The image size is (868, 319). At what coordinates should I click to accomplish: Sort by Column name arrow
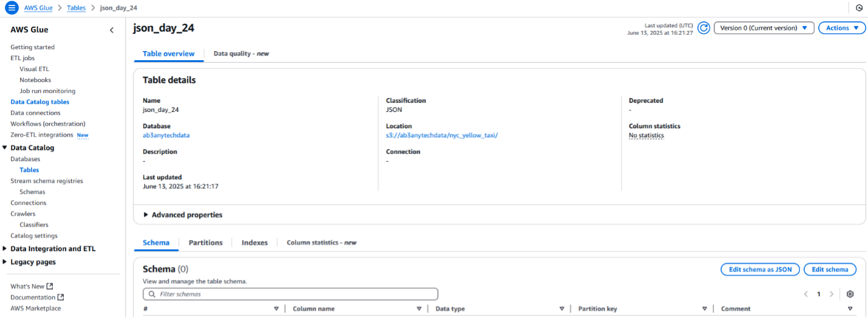coord(419,309)
